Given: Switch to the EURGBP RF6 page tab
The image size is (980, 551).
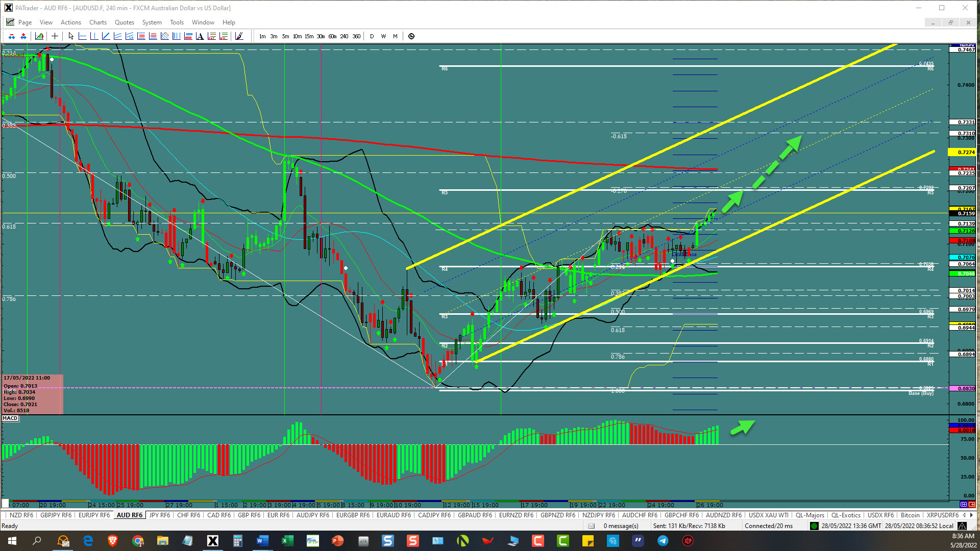Looking at the screenshot, I should click(353, 515).
